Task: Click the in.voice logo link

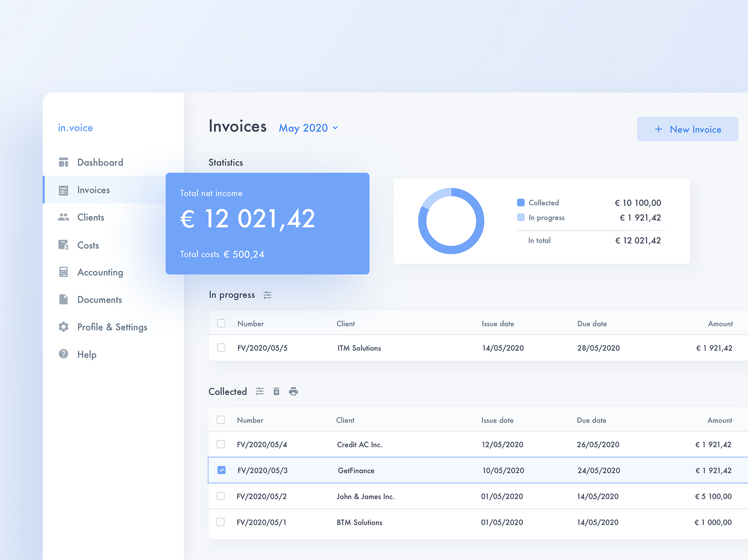Action: point(75,128)
